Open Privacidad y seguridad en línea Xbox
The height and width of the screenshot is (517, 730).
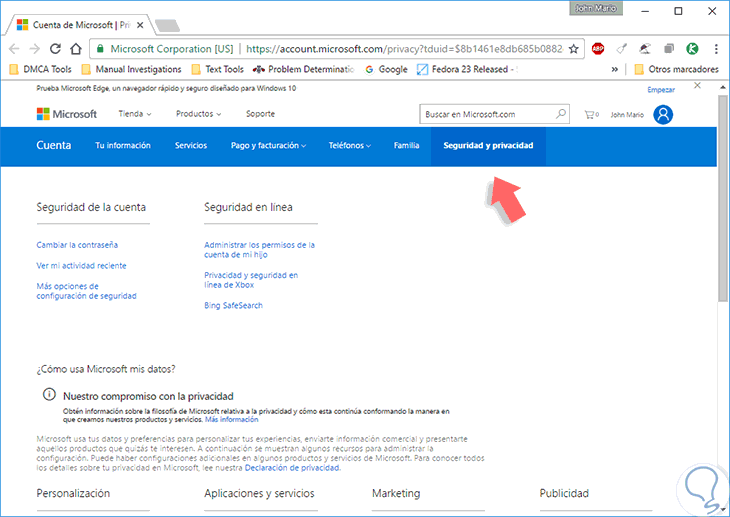[251, 280]
